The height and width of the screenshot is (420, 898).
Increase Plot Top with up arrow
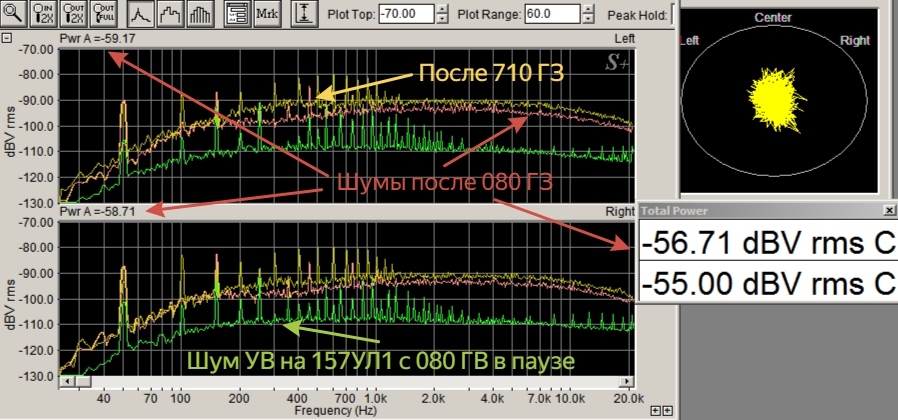coord(442,9)
